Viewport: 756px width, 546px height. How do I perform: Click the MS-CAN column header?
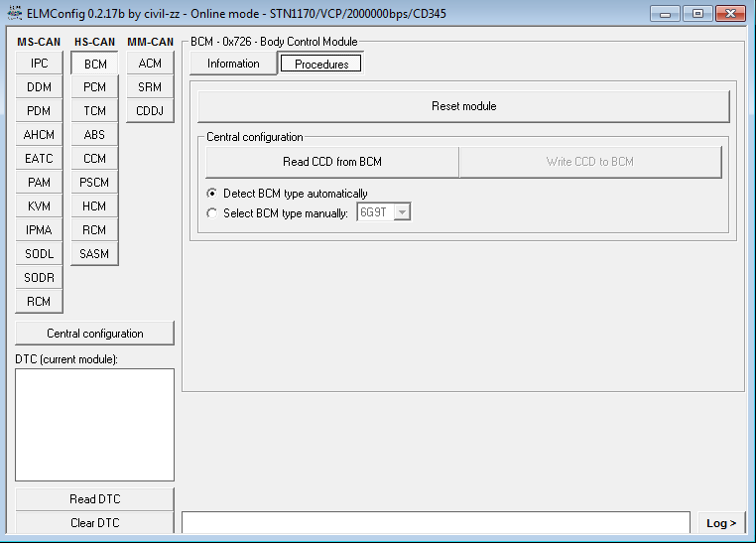click(x=39, y=42)
